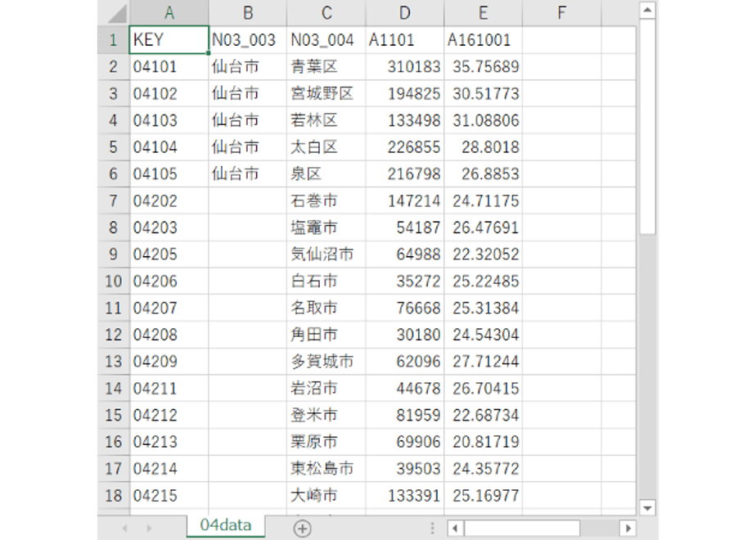This screenshot has width=756, height=540.
Task: Click the next sheet navigation arrow
Action: [149, 529]
